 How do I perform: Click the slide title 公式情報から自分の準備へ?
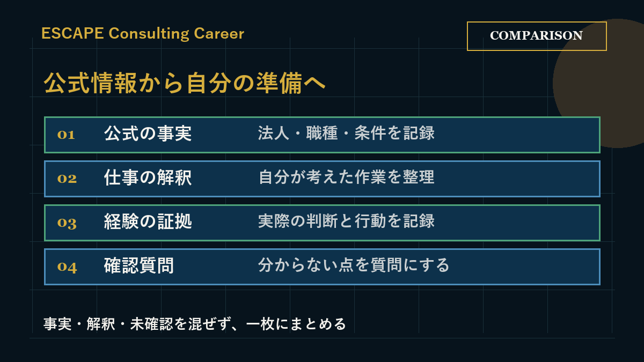point(185,83)
